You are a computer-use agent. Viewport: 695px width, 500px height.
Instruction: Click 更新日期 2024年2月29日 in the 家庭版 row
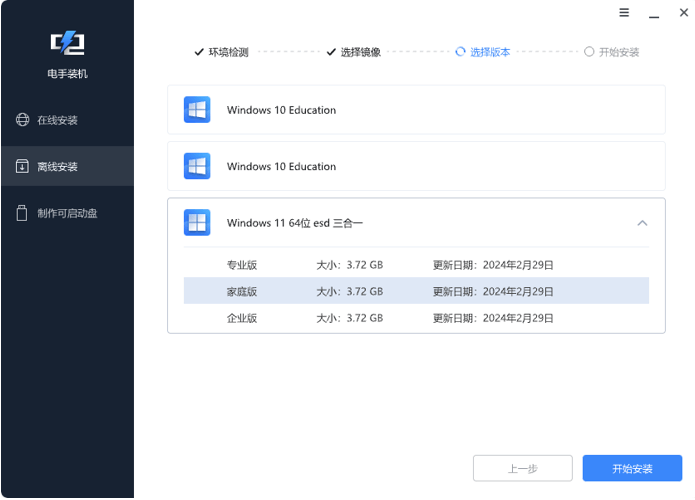[x=493, y=291]
